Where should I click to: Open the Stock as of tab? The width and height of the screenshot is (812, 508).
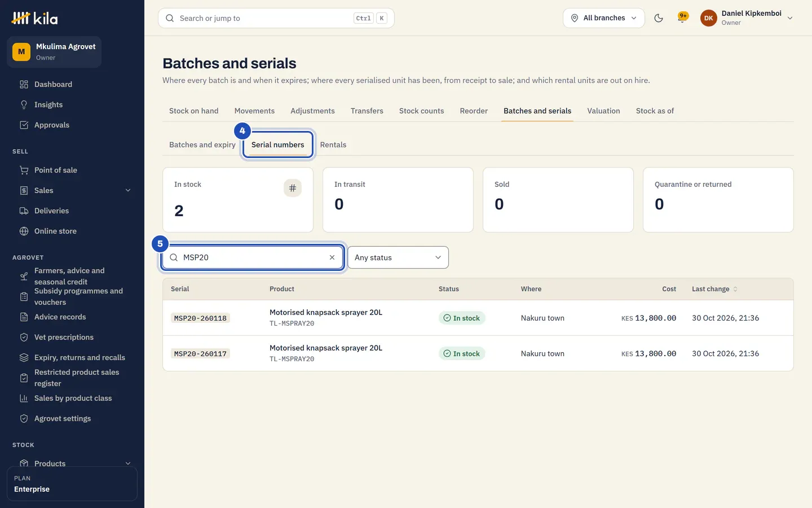click(x=655, y=111)
